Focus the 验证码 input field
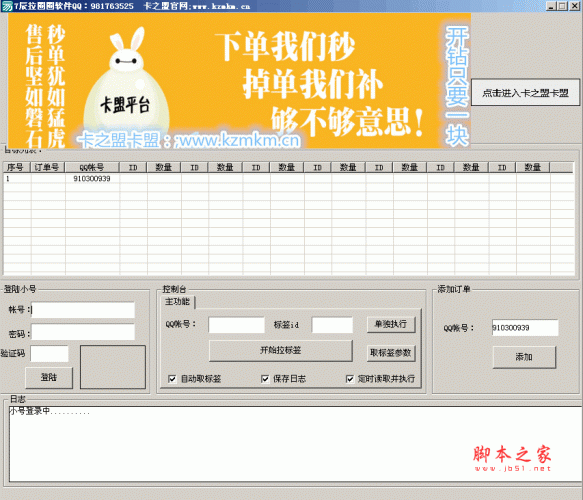 [49, 354]
